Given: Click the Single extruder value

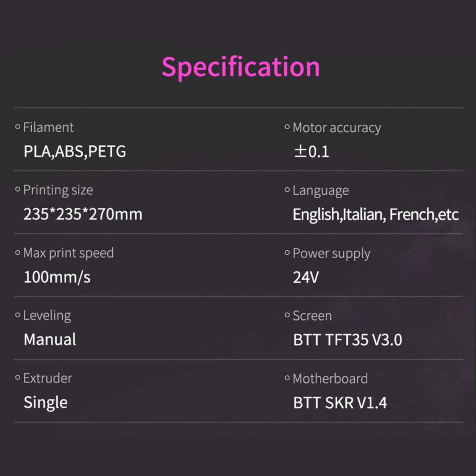Looking at the screenshot, I should tap(45, 403).
